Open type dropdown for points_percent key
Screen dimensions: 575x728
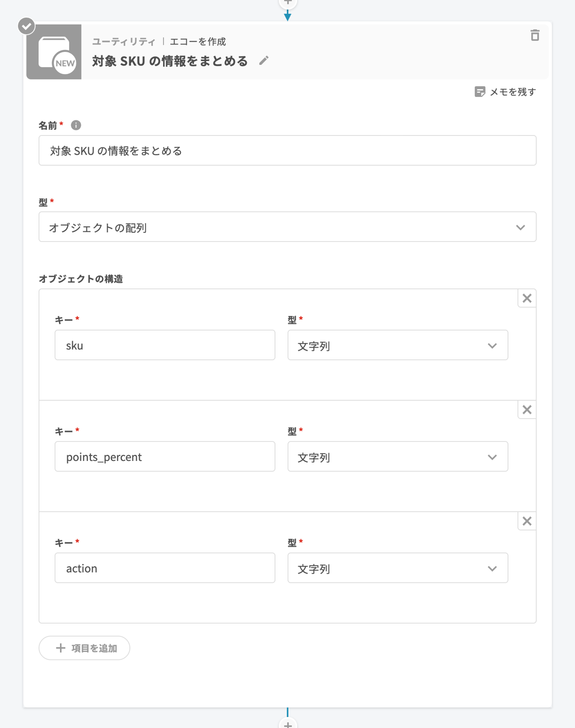398,457
